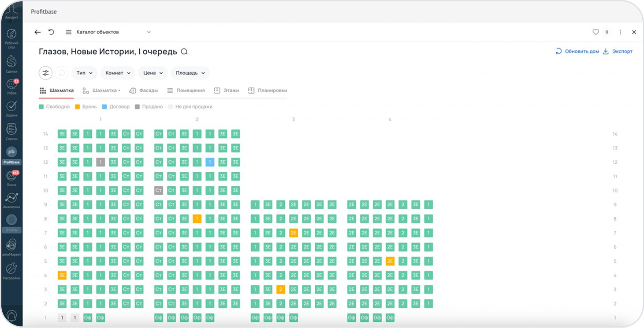This screenshot has width=644, height=328.
Task: Expand the Тип filter dropdown
Action: 84,73
